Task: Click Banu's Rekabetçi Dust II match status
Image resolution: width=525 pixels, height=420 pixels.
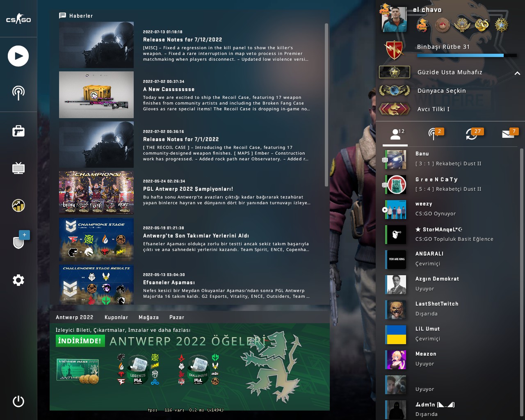Action: [448, 164]
